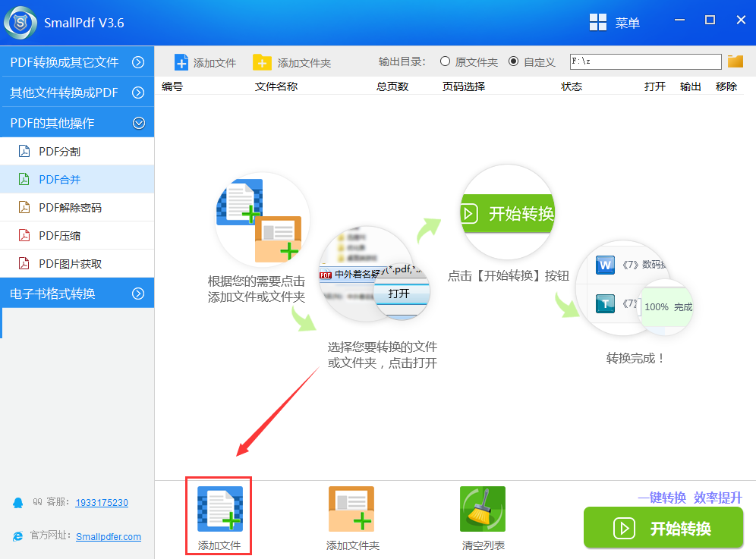Click the 一键转换 效率提升 slogan text
Screen dimensions: 756x559
point(690,498)
